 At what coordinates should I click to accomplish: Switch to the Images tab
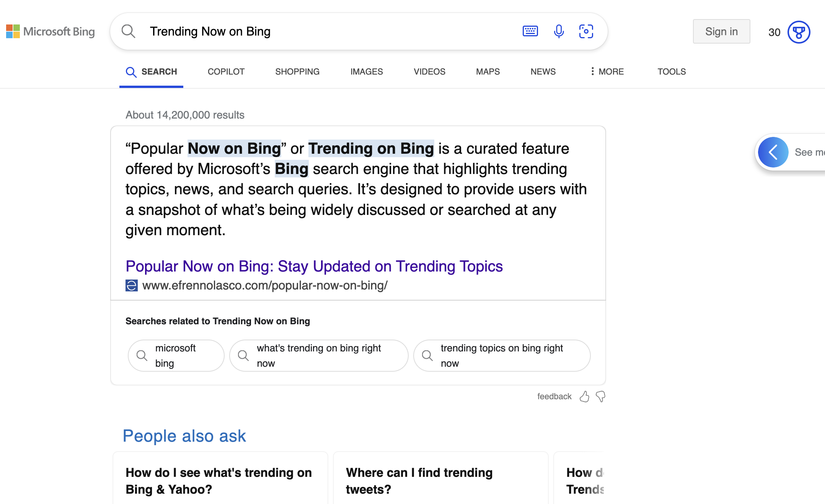point(367,72)
